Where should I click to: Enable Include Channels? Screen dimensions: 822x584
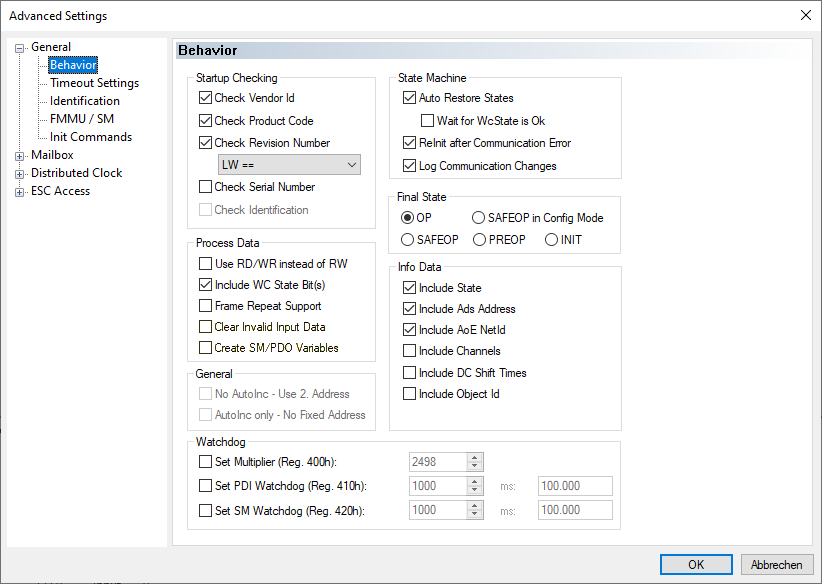[409, 351]
